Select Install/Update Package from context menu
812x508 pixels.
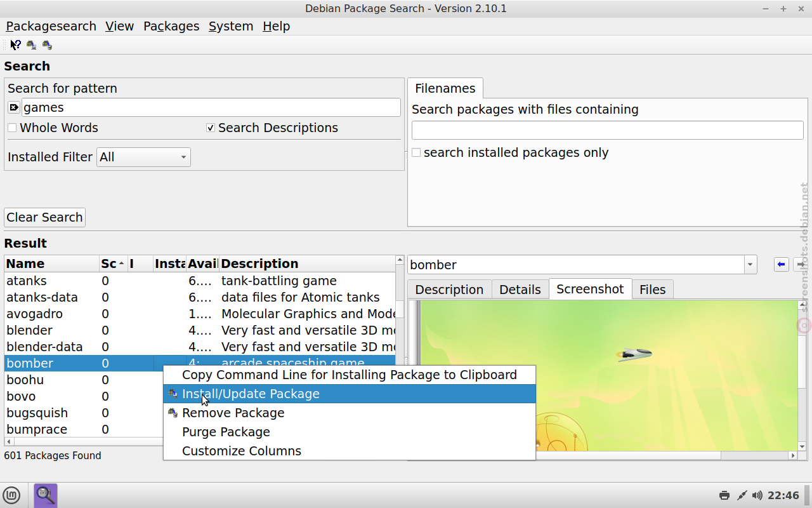350,394
